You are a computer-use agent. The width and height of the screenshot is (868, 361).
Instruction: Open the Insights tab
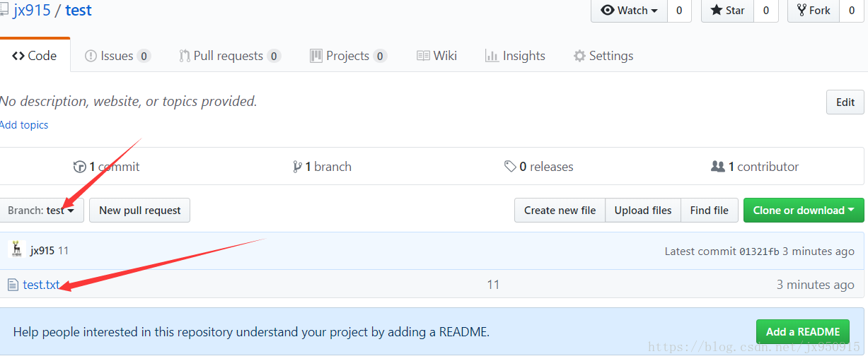[515, 56]
